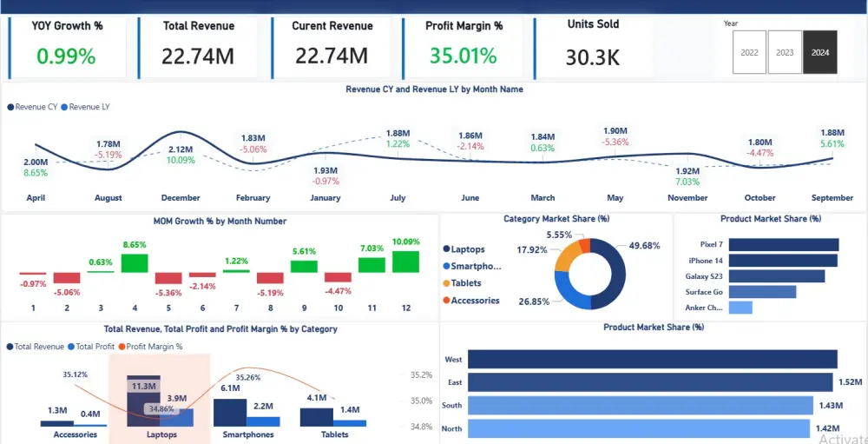868x444 pixels.
Task: Click the April axis label in revenue chart
Action: 36,198
